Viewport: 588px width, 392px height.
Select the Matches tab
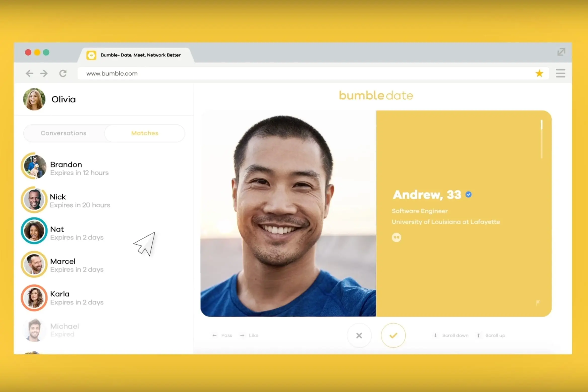(145, 133)
